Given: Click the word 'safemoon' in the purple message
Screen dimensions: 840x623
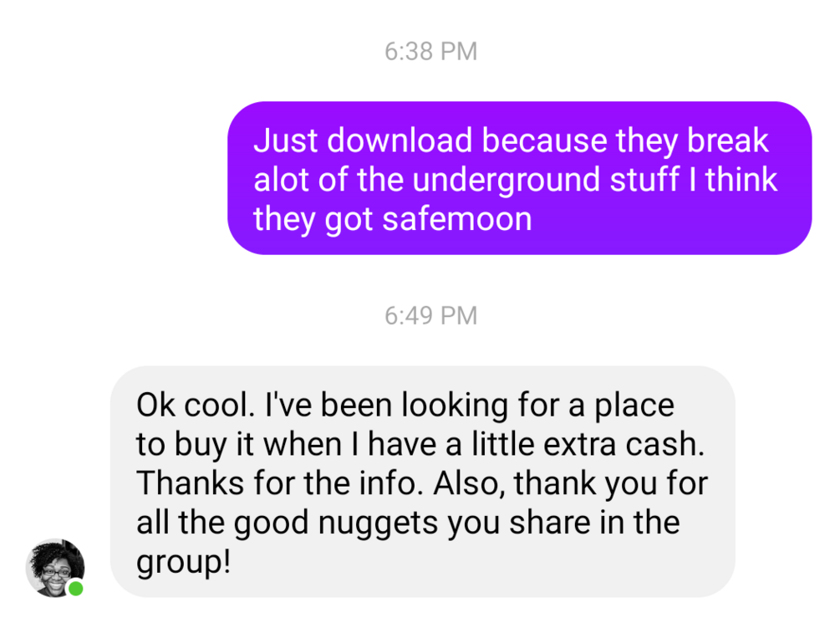Looking at the screenshot, I should coord(457,219).
